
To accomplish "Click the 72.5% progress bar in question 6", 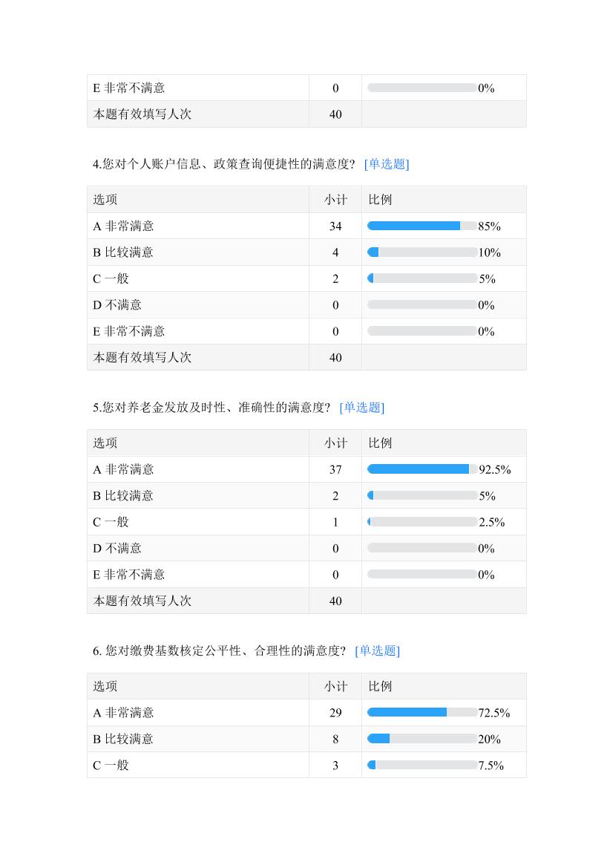I will [422, 713].
